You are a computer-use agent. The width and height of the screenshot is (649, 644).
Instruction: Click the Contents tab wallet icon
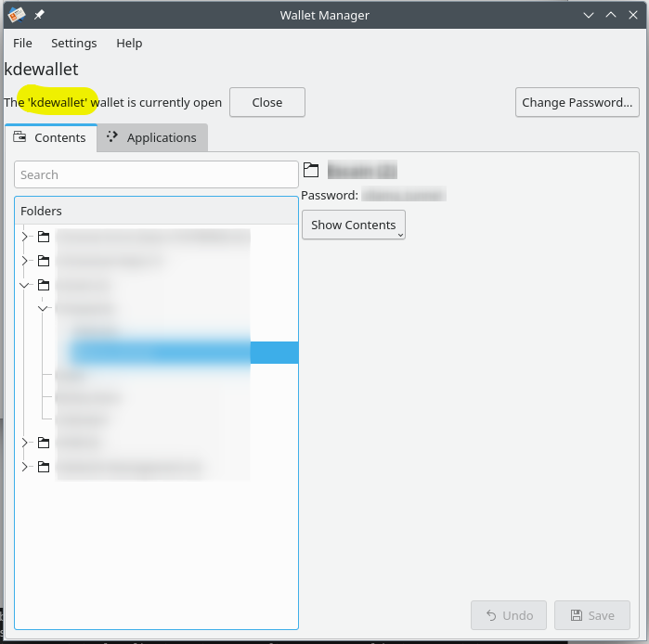pyautogui.click(x=19, y=137)
